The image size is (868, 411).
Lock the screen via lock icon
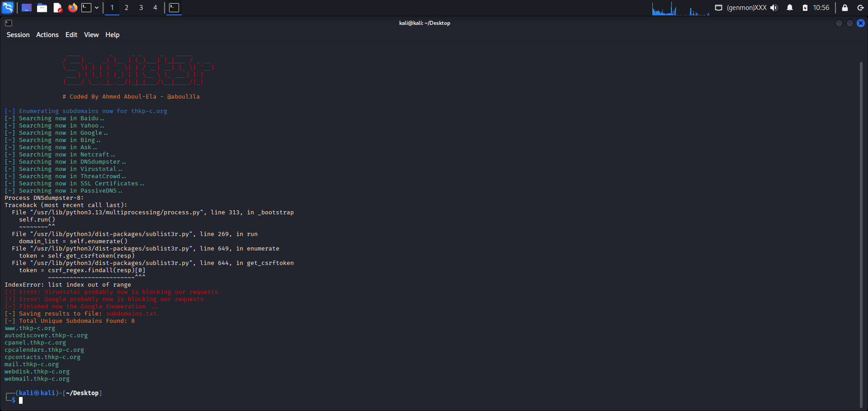click(844, 8)
